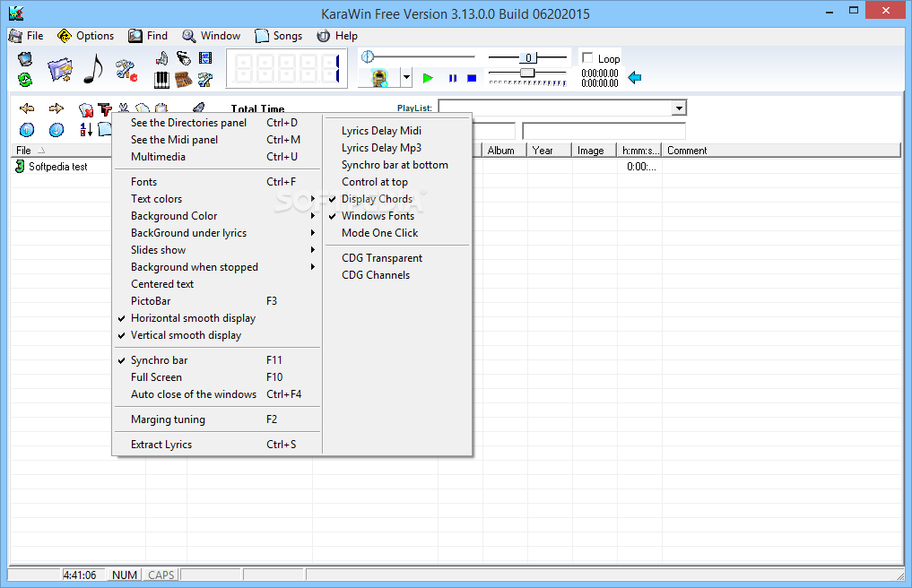The height and width of the screenshot is (588, 912).
Task: Click the projector spotlight icon
Action: (x=184, y=57)
